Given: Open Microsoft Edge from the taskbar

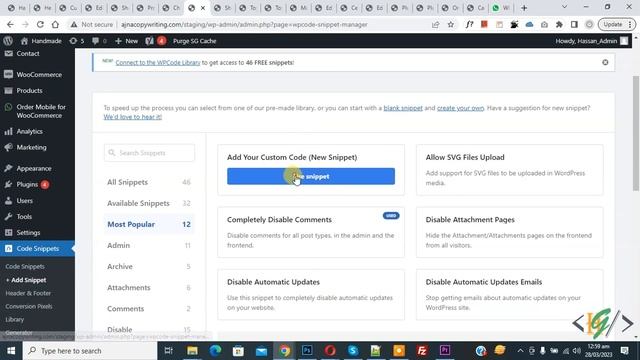Looking at the screenshot, I should (216, 351).
